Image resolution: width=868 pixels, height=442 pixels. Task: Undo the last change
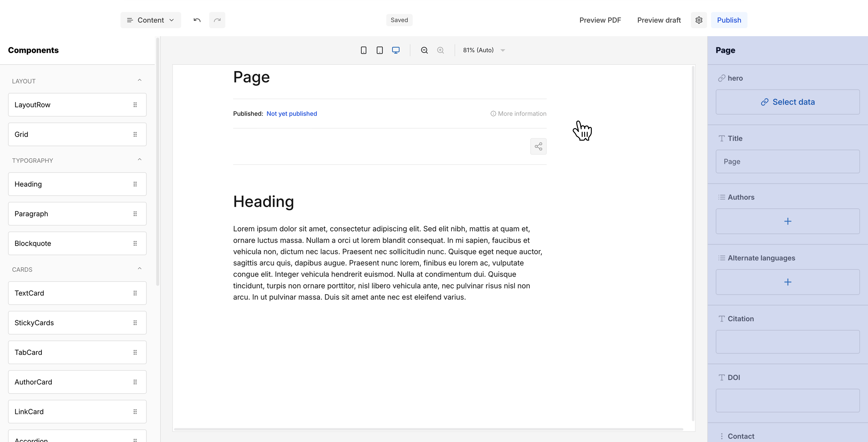point(197,20)
